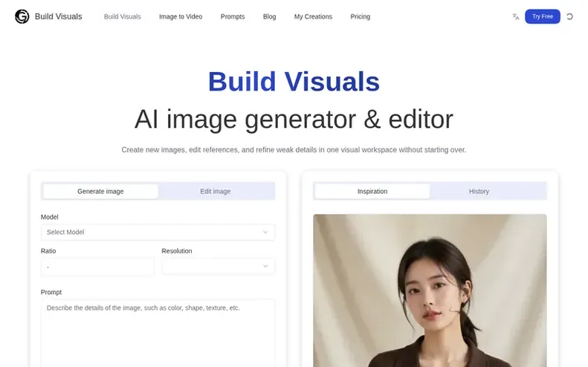Image resolution: width=588 pixels, height=367 pixels.
Task: Open the Build Visuals nav item
Action: pos(122,16)
